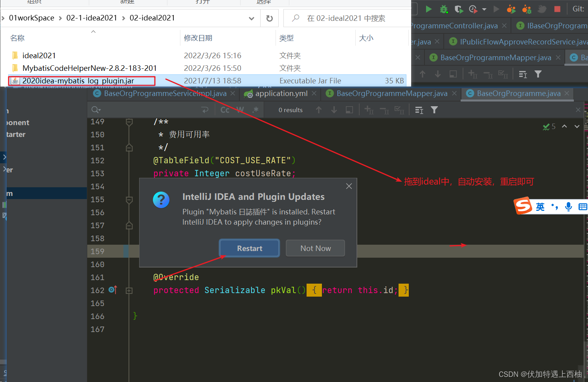This screenshot has width=588, height=382.
Task: Click Previous Occurrence arrow beside 0 results
Action: (319, 110)
